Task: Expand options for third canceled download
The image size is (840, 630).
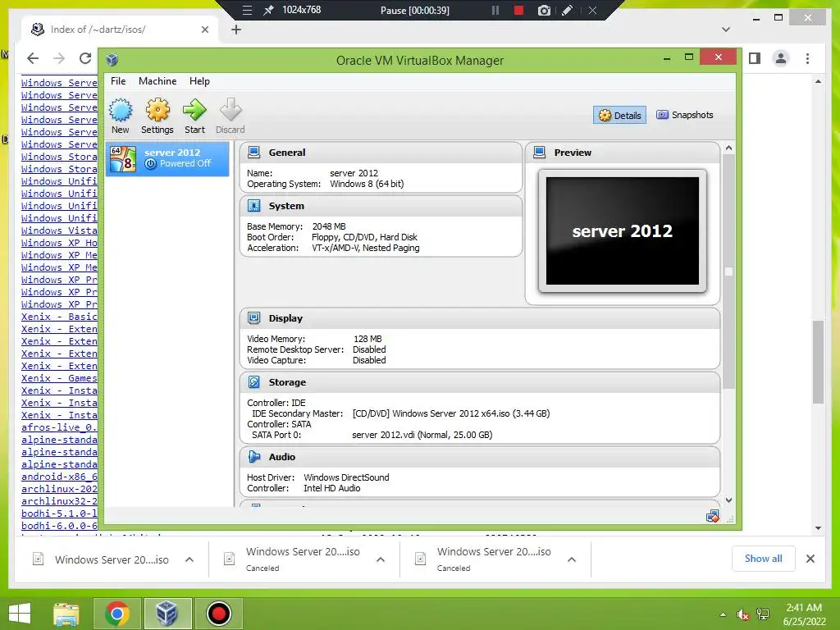Action: [572, 559]
